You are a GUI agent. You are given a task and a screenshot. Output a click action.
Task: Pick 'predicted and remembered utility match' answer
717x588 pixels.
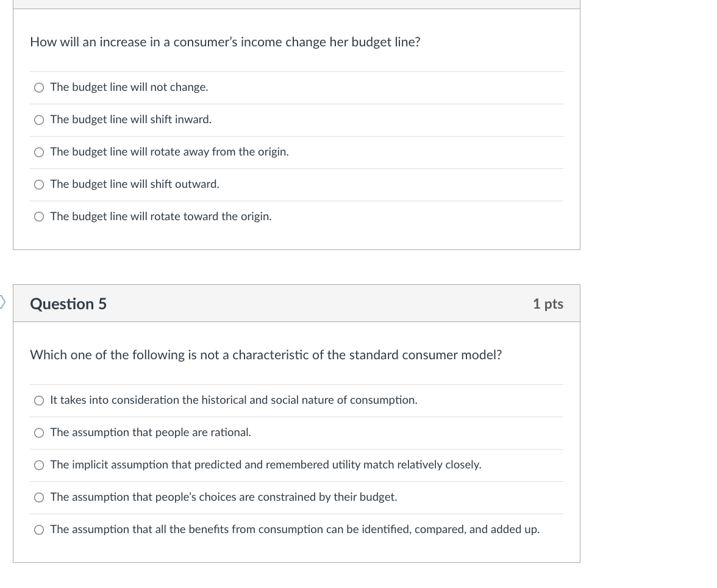pos(39,465)
